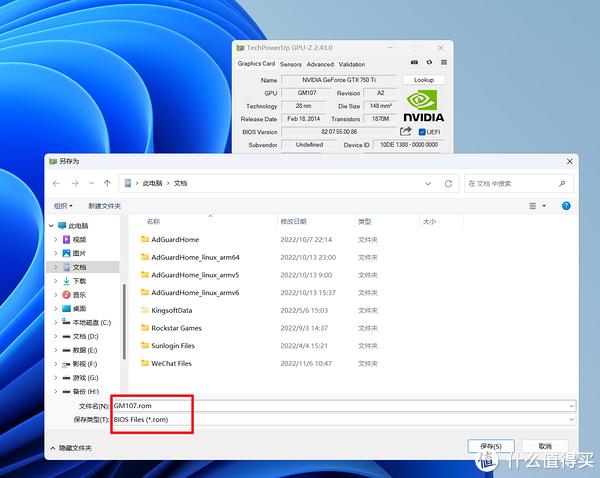Open recent locations chevron in Save As dialog
Screen dimensions: 600x478
[92, 183]
